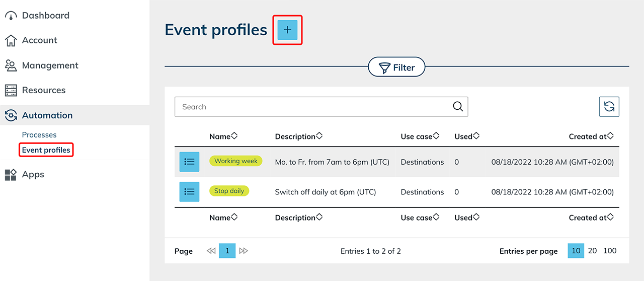
Task: Open Dashboard from the sidebar
Action: (x=45, y=16)
